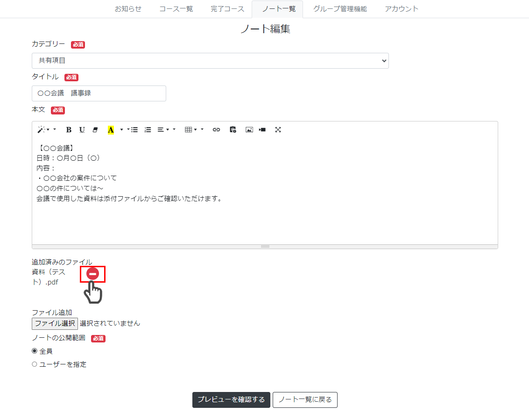Remove the attached file 資料（テスト）.pdf

[93, 274]
